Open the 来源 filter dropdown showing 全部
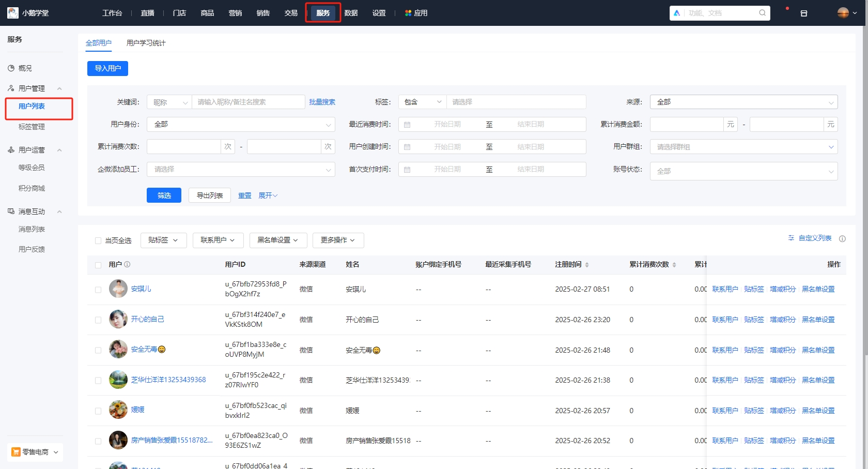Screen dimensions: 868x469 pyautogui.click(x=743, y=102)
